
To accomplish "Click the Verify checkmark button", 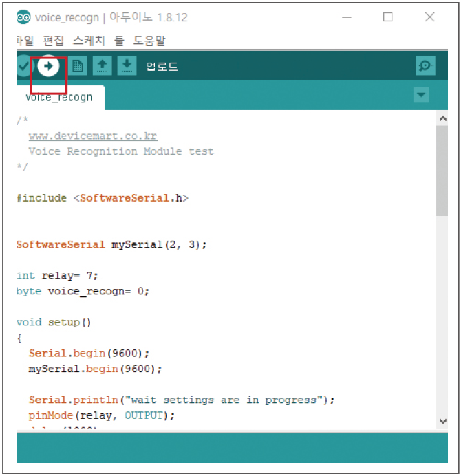I will pyautogui.click(x=23, y=66).
